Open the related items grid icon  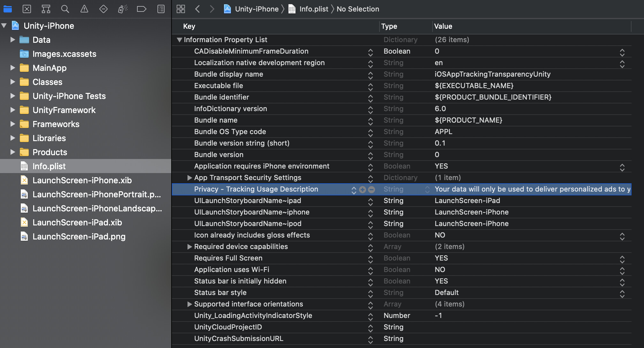180,9
